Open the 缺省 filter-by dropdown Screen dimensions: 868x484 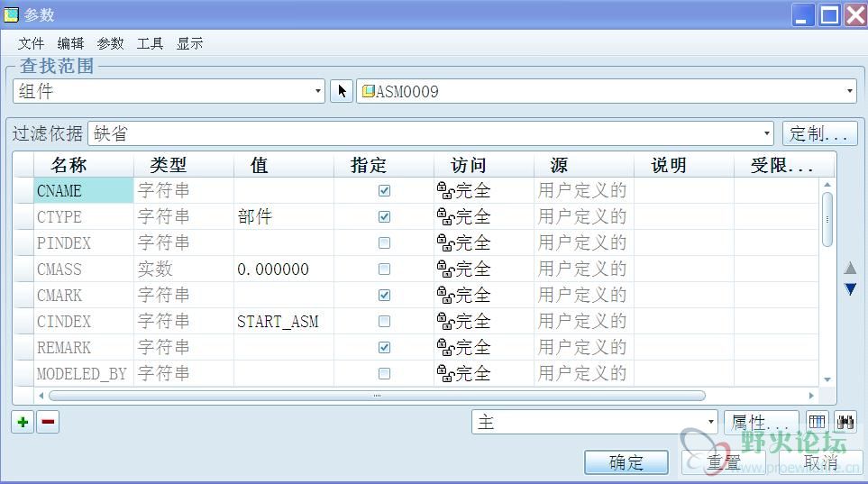431,133
